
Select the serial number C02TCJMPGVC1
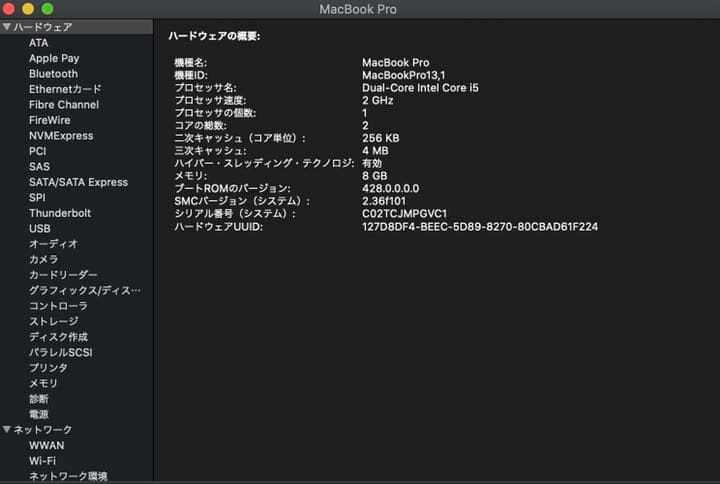[404, 214]
